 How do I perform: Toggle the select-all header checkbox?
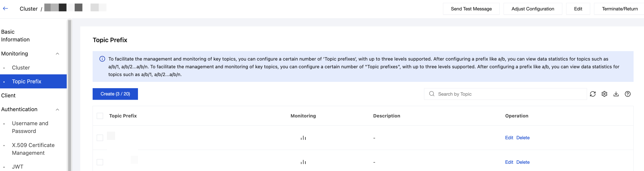(x=100, y=116)
